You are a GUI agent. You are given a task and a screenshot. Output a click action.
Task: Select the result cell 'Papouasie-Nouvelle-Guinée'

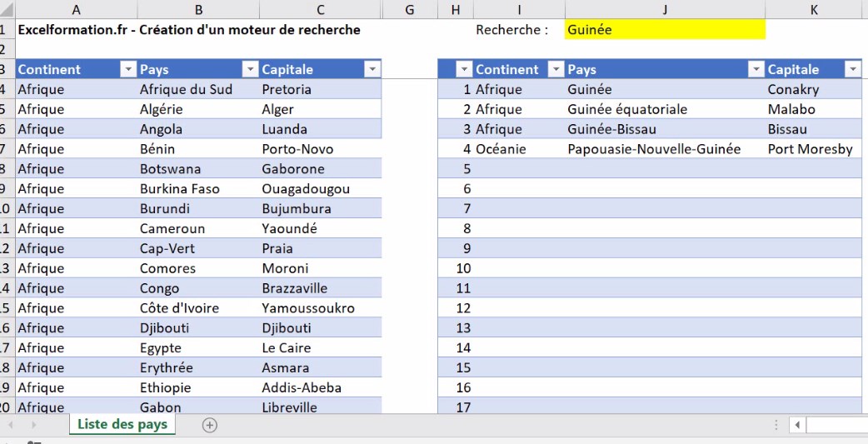click(x=665, y=149)
